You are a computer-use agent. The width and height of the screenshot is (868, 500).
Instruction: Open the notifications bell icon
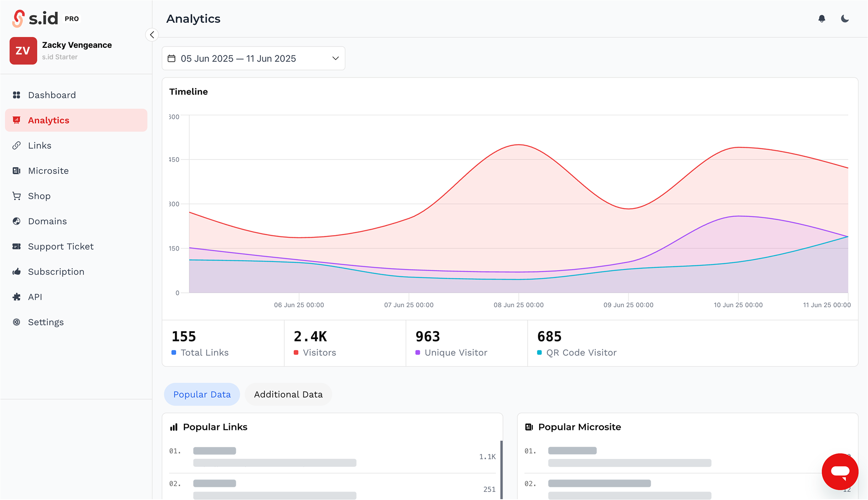pos(821,19)
